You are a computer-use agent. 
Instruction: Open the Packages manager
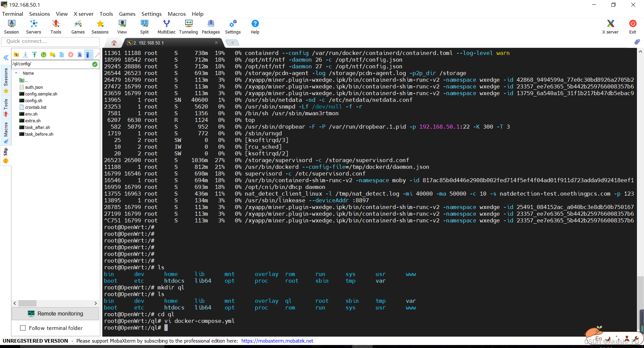211,26
